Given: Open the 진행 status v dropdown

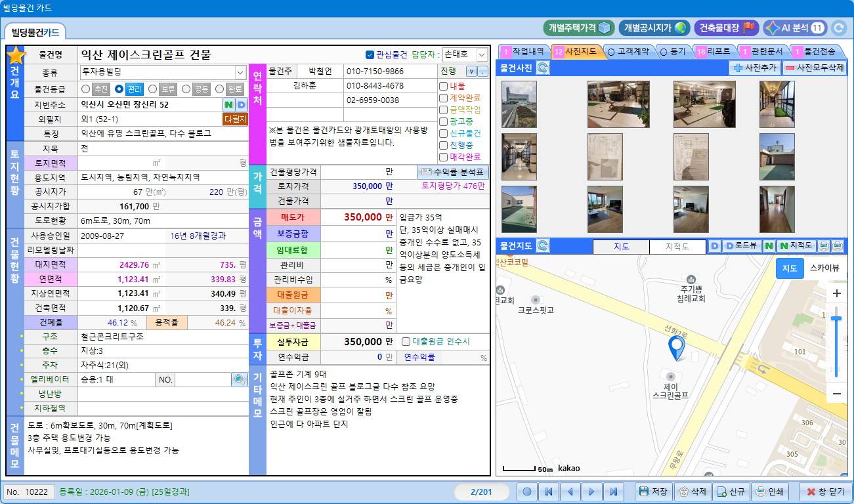Looking at the screenshot, I should pos(471,71).
